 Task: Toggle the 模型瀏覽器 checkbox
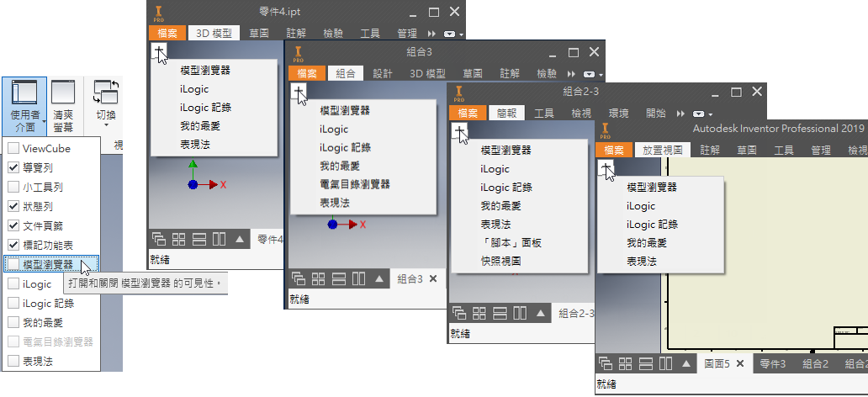coord(13,265)
